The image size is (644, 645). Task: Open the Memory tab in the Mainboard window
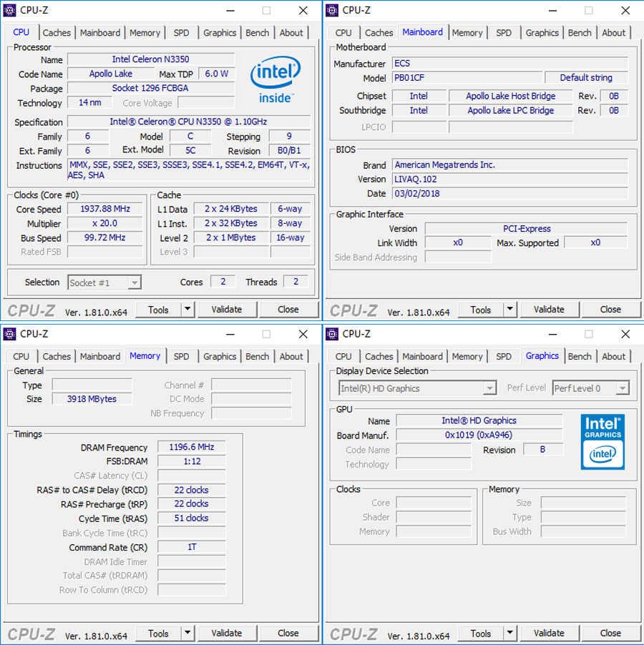pos(467,33)
